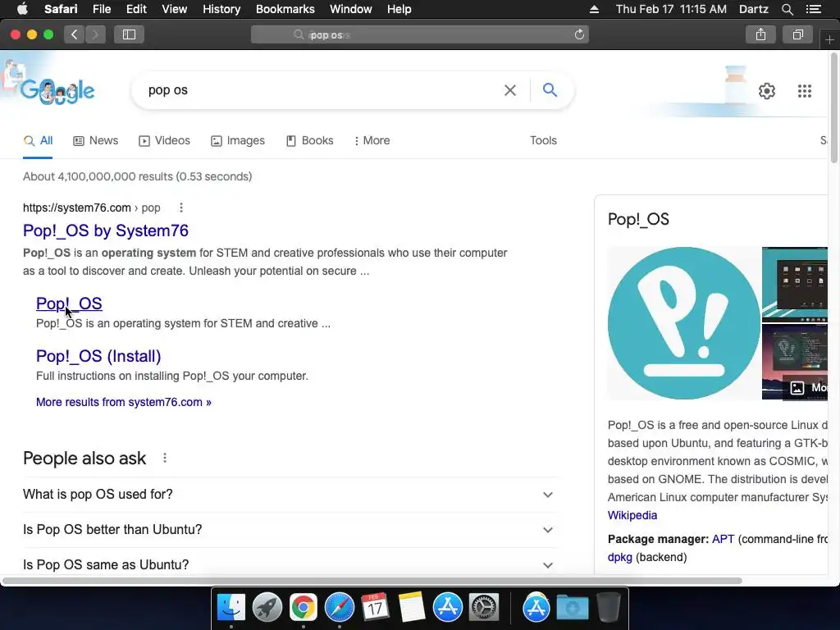The height and width of the screenshot is (630, 840).
Task: Open the upper desktop screenshot thumbnail
Action: (x=794, y=284)
